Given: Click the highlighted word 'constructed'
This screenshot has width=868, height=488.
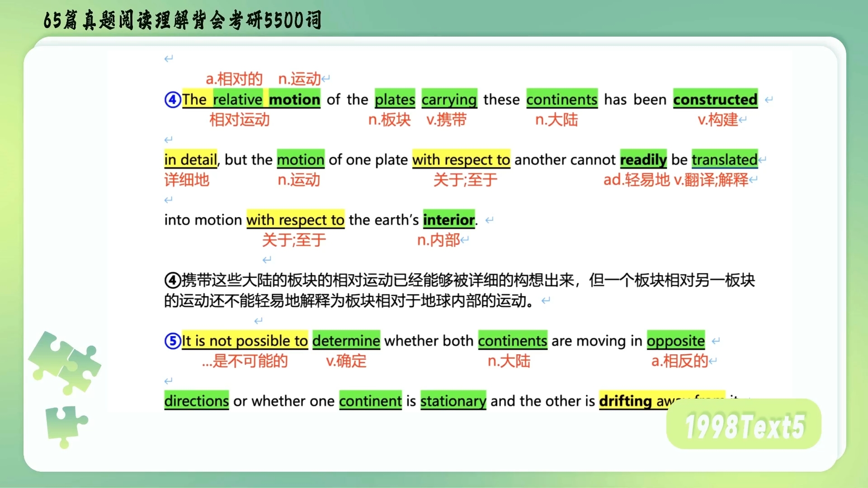Looking at the screenshot, I should click(x=715, y=99).
